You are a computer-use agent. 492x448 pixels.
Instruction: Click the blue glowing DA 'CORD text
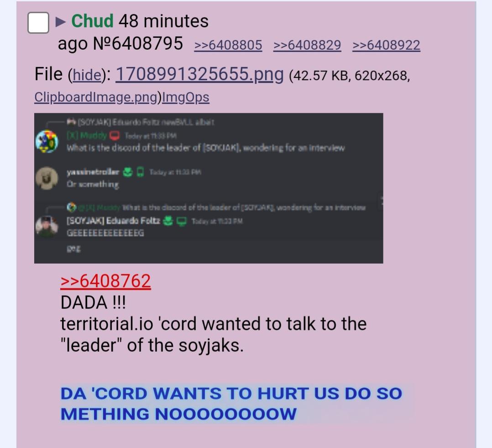pyautogui.click(x=231, y=403)
